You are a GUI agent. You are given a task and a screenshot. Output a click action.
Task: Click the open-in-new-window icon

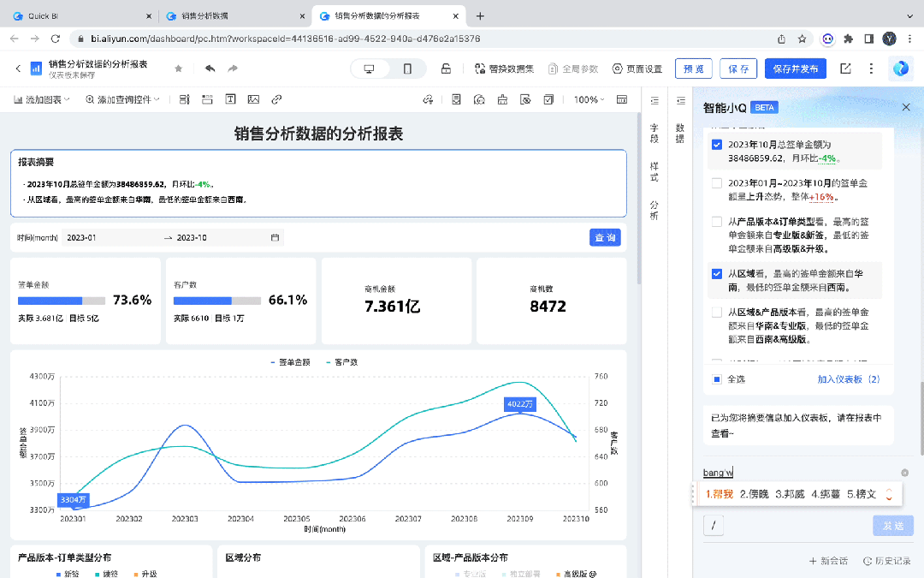point(845,69)
